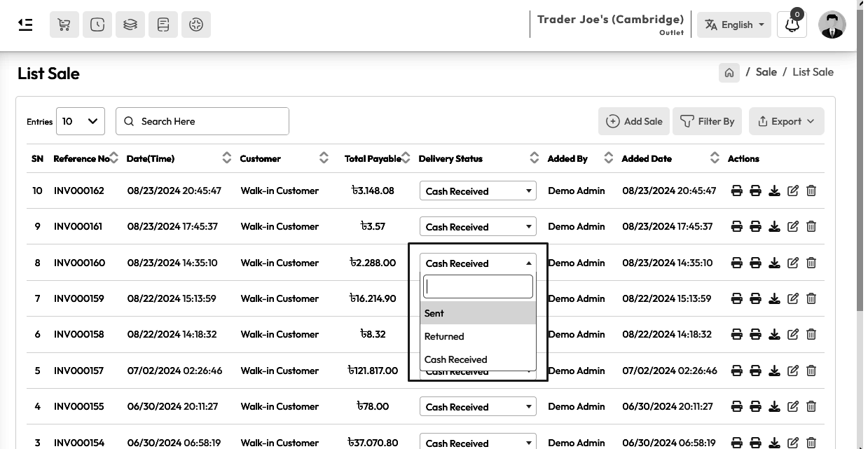Sort table by Delivery Status column
Screen dimensions: 868x449
tap(535, 158)
